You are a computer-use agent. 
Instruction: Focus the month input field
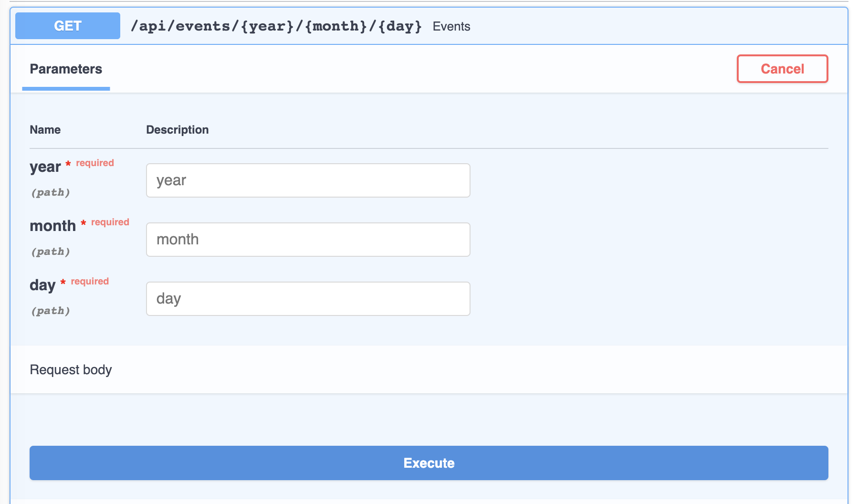pyautogui.click(x=308, y=240)
